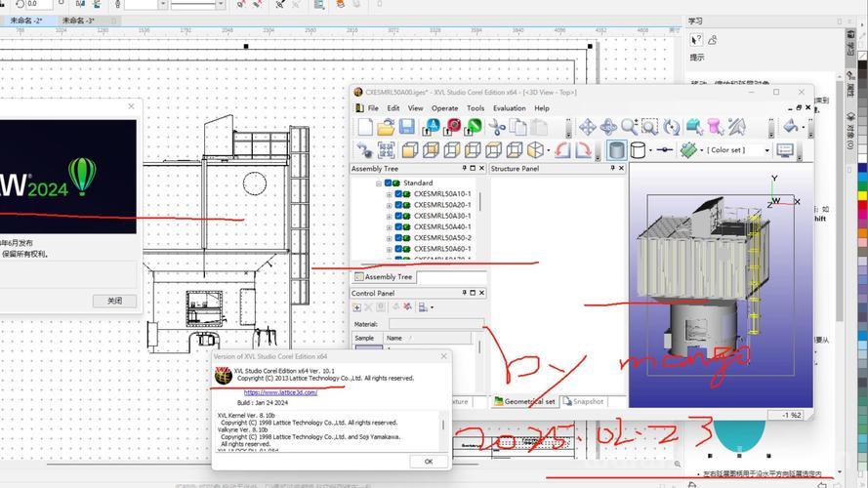Image resolution: width=868 pixels, height=488 pixels.
Task: Open the Evaluation menu
Action: point(510,108)
